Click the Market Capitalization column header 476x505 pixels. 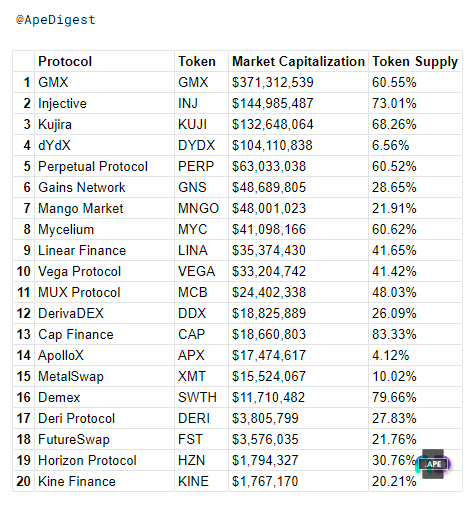point(298,61)
